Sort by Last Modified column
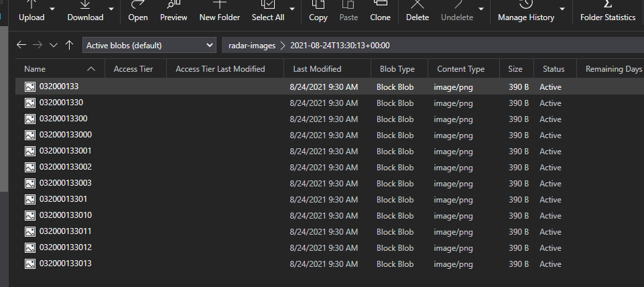Image resolution: width=644 pixels, height=287 pixels. (x=327, y=69)
